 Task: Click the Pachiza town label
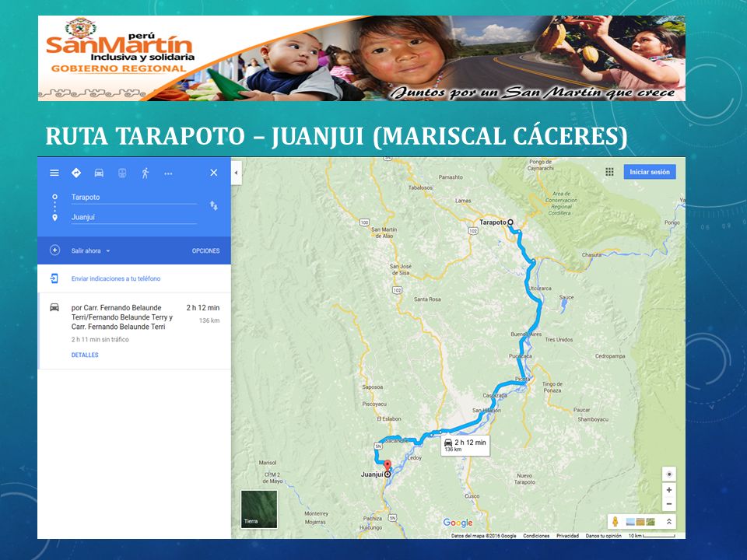pos(373,519)
